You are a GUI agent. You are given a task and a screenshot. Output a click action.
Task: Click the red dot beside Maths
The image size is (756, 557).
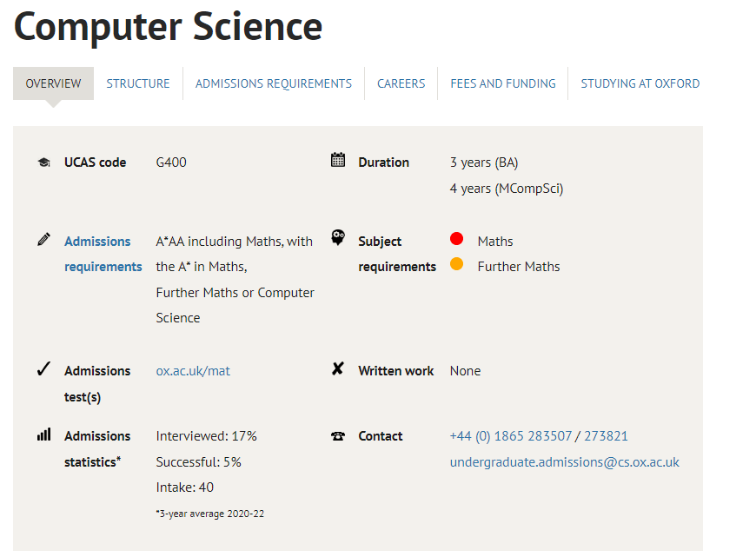point(457,240)
